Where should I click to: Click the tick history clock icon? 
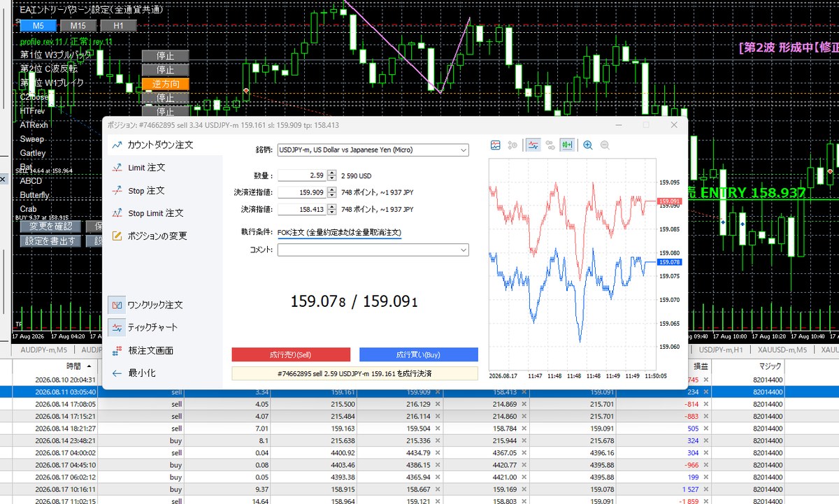tap(512, 145)
